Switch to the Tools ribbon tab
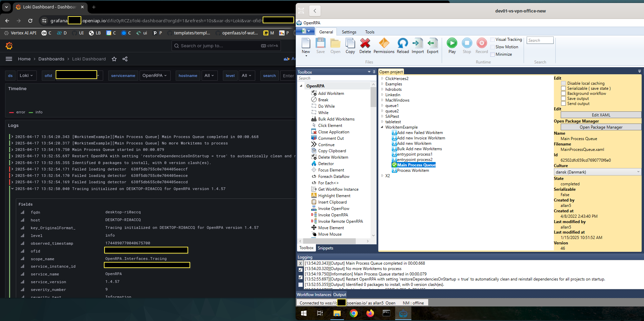Screen dimensions: 644x321 coord(370,32)
